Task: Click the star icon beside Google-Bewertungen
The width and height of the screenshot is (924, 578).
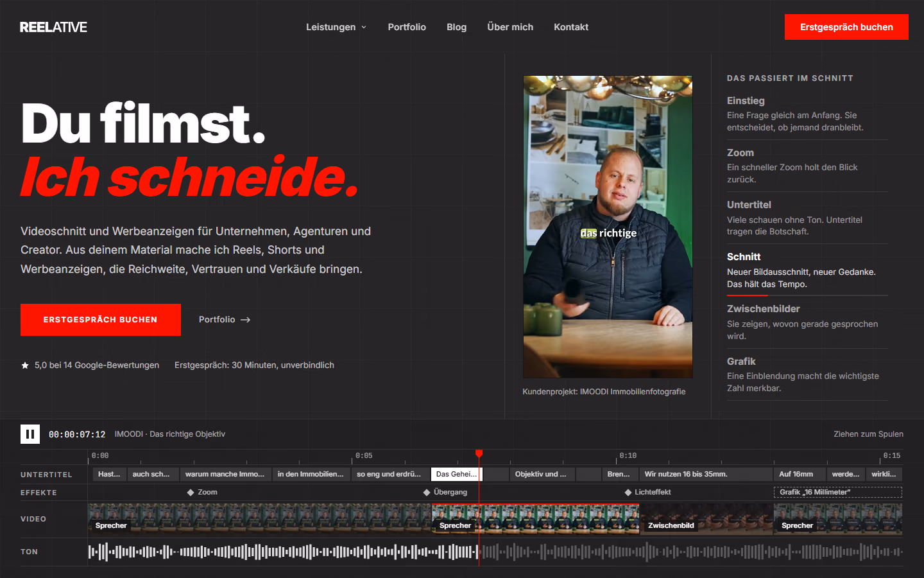Action: (x=25, y=365)
